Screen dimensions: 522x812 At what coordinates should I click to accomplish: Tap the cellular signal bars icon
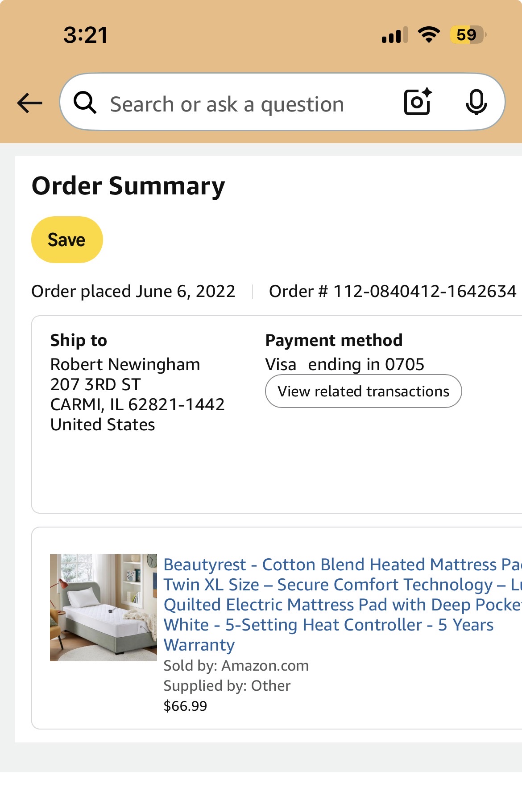pyautogui.click(x=394, y=35)
